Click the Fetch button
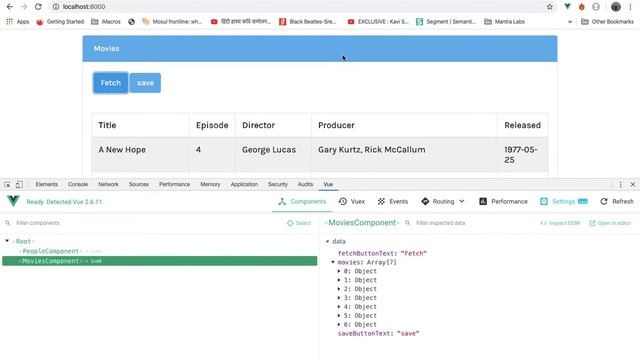Screen dimensions: 640x360 point(111,83)
